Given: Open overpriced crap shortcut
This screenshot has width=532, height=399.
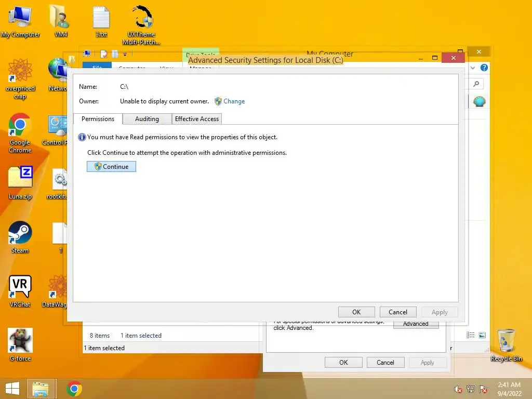Looking at the screenshot, I should (20, 79).
